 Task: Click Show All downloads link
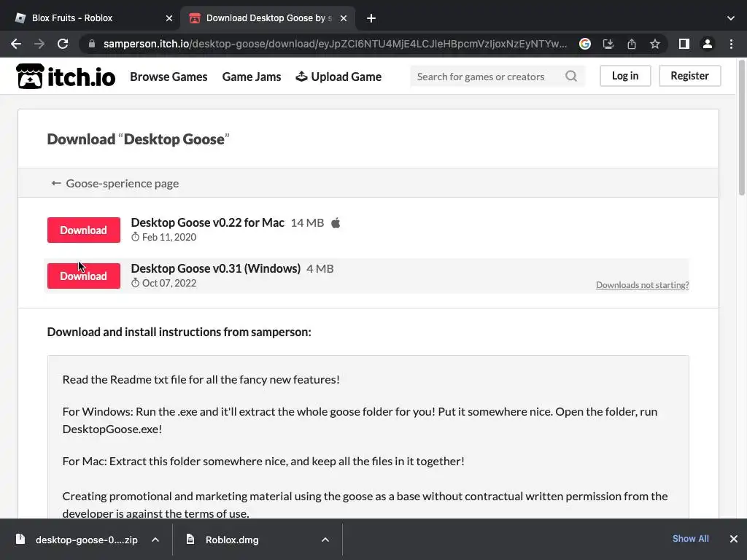click(690, 539)
